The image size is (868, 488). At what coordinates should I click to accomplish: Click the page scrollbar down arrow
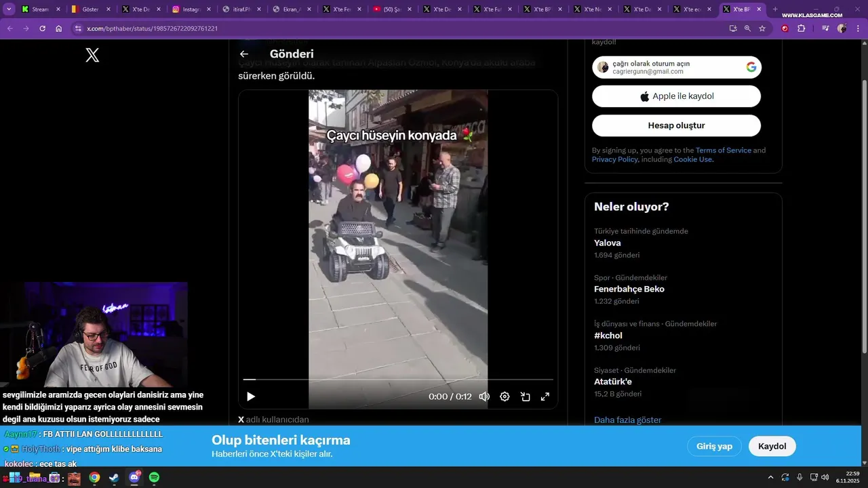[x=864, y=462]
